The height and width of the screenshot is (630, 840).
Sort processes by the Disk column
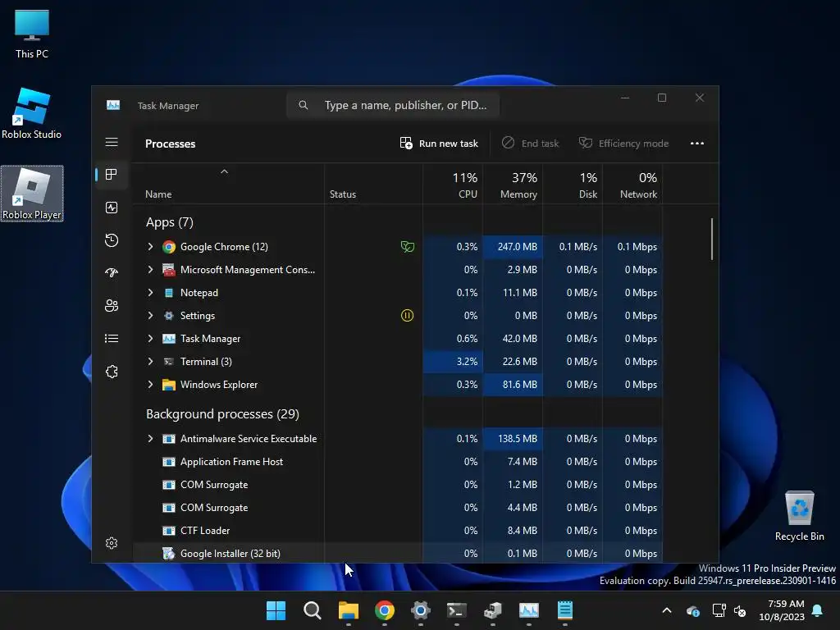[573, 184]
